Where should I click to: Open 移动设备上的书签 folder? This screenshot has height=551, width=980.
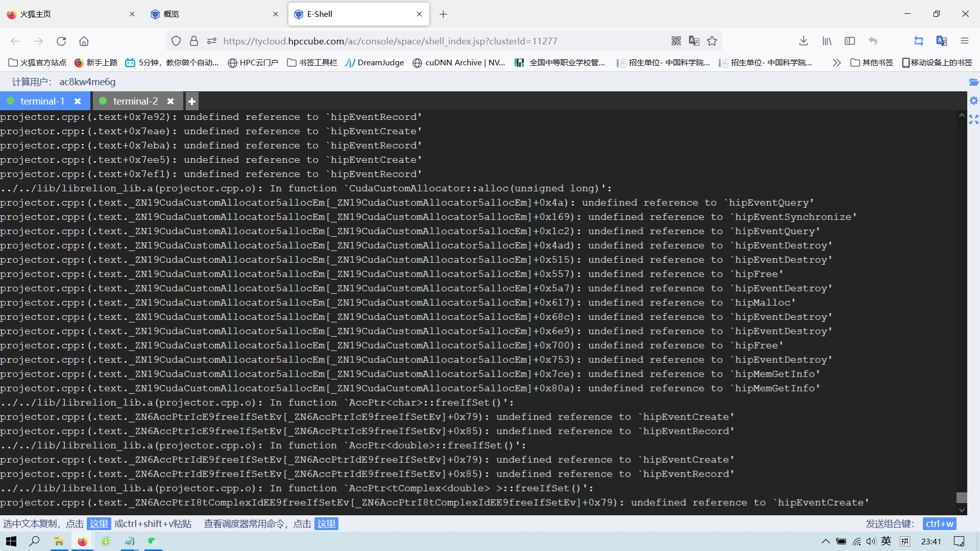click(x=937, y=63)
